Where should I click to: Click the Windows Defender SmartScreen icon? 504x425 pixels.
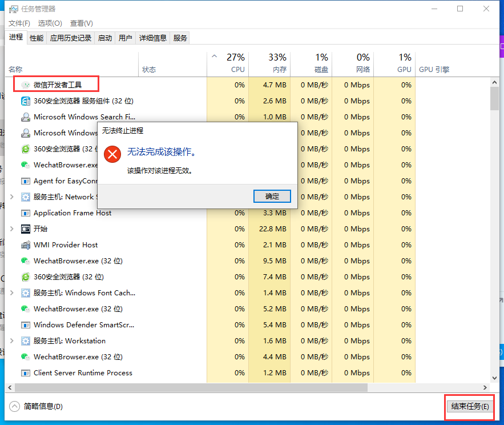pyautogui.click(x=25, y=325)
